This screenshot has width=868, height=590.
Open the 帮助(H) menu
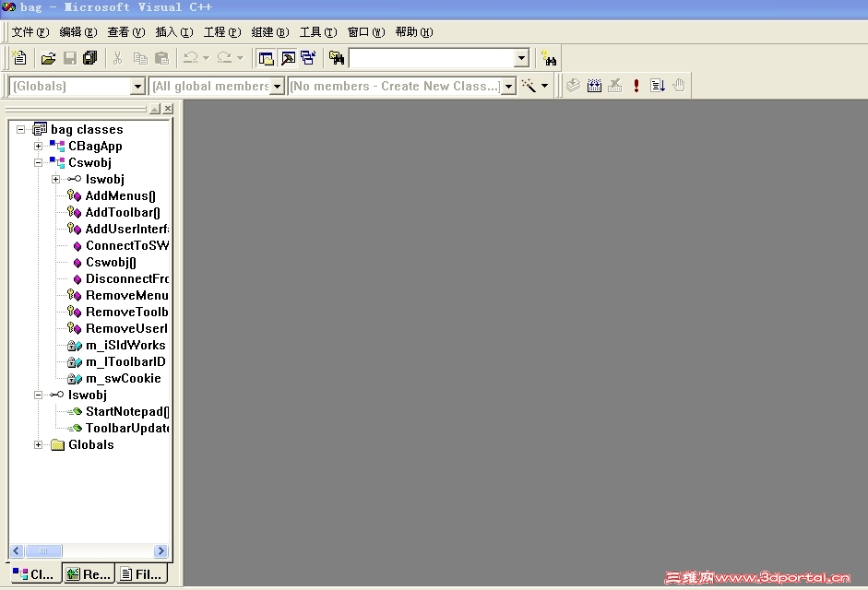click(414, 32)
